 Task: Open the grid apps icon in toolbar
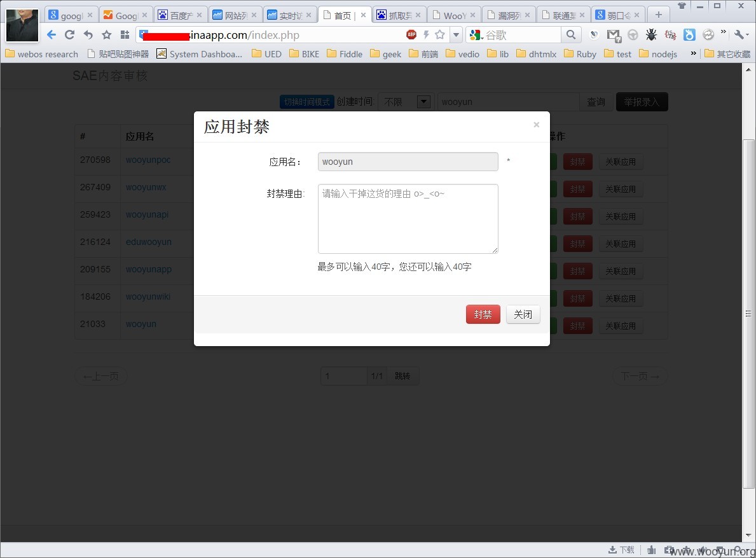[125, 35]
